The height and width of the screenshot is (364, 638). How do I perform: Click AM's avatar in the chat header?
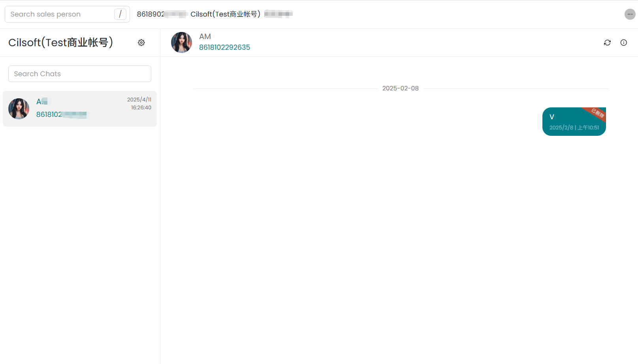point(181,43)
